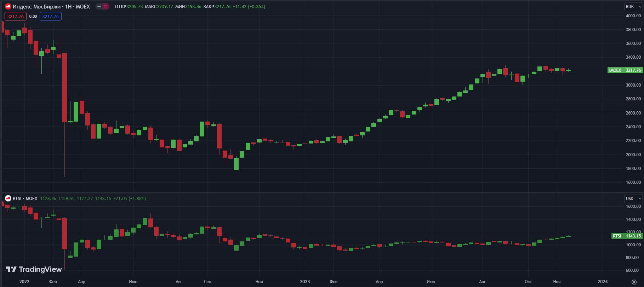Click the upper pane 1600.00 axis label
This screenshot has height=287, width=644.
click(633, 182)
